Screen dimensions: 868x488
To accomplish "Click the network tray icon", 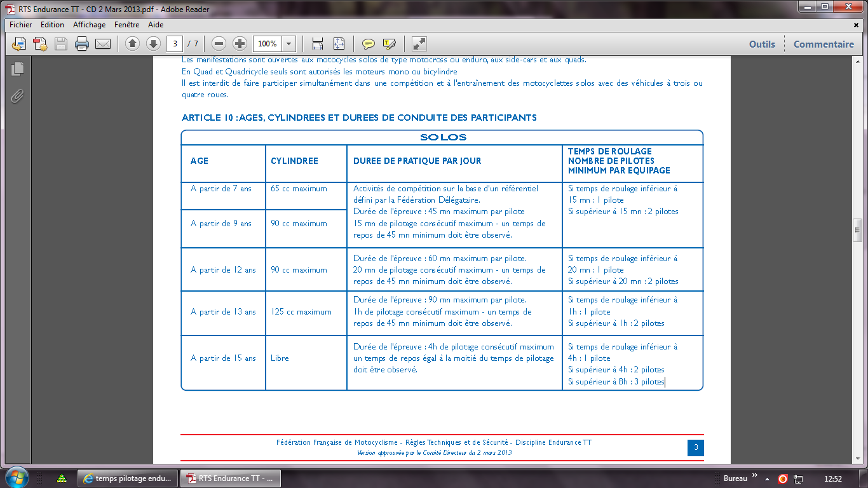I will click(799, 478).
